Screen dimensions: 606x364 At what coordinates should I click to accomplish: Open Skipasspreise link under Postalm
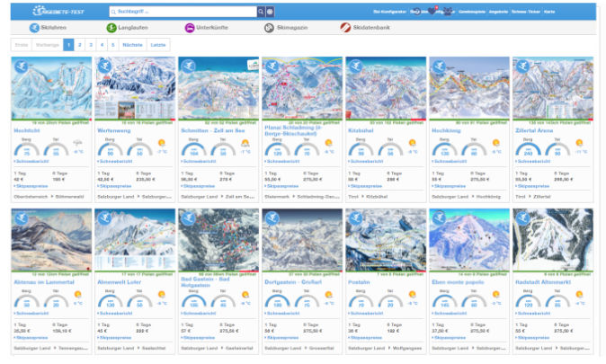pos(366,338)
